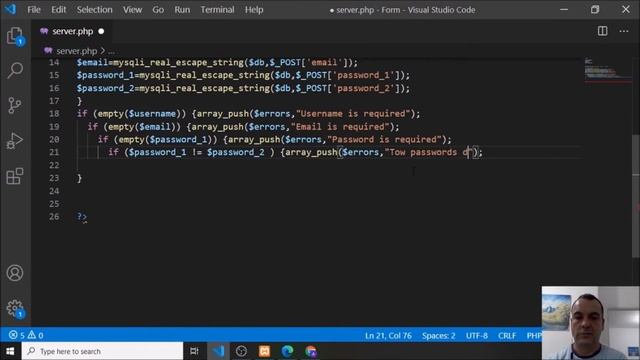Change the UTF-8 encoding status item
The width and height of the screenshot is (640, 360).
[x=477, y=336]
